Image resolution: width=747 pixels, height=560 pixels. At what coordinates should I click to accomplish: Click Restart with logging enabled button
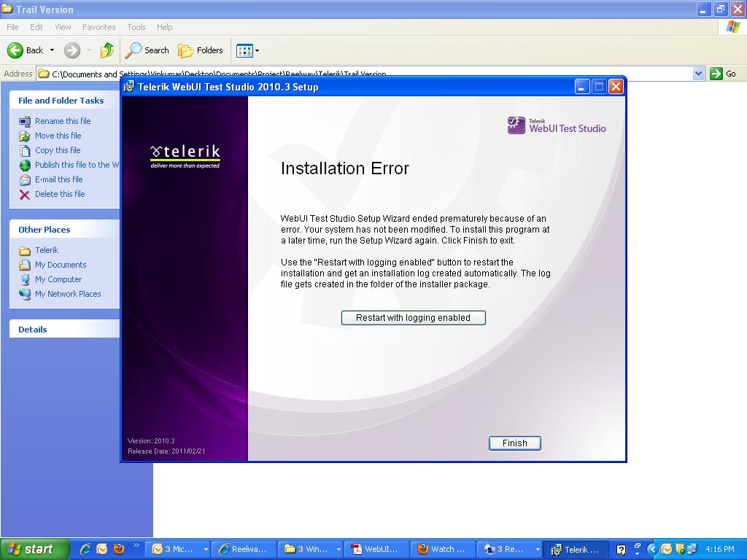click(414, 318)
